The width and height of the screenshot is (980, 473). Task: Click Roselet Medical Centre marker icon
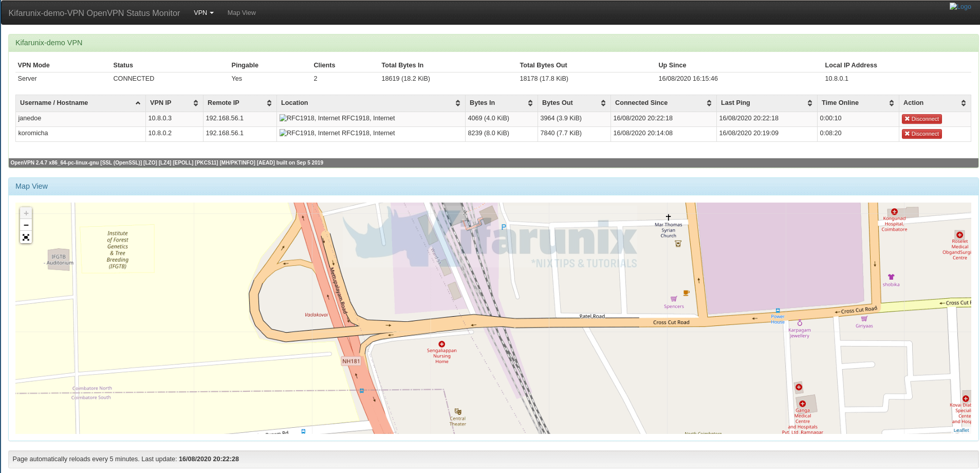(959, 235)
